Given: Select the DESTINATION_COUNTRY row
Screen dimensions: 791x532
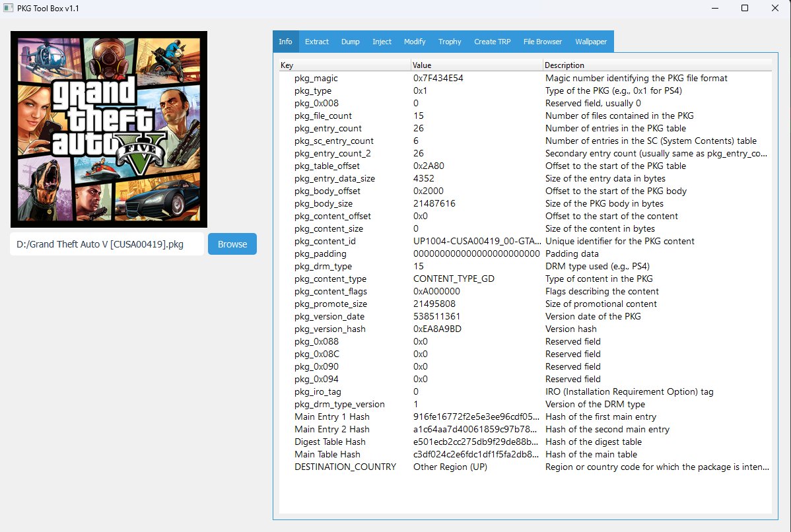Looking at the screenshot, I should pos(525,467).
